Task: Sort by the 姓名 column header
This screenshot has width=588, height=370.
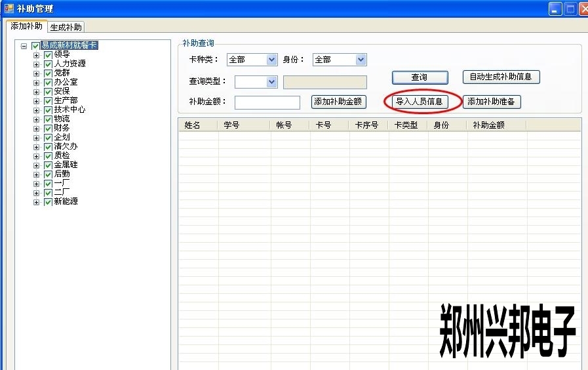Action: 199,125
